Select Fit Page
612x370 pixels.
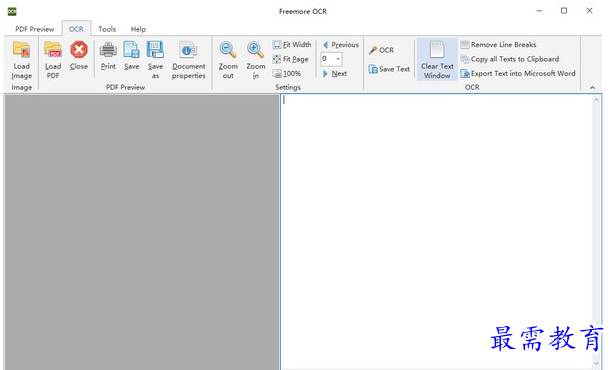coord(291,59)
